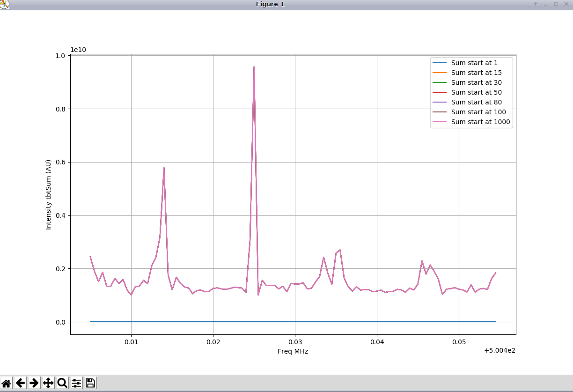Click the "Figure 1" window title bar

270,4
